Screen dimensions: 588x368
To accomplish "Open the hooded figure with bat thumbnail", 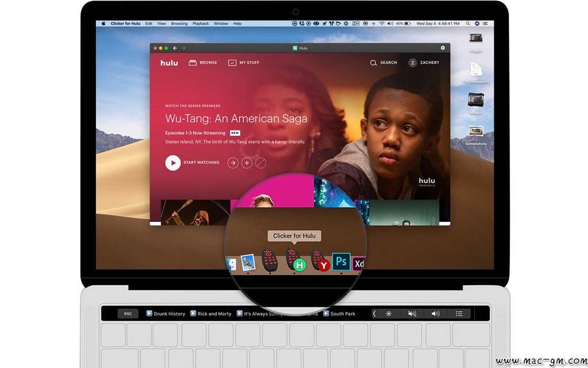I will point(195,212).
